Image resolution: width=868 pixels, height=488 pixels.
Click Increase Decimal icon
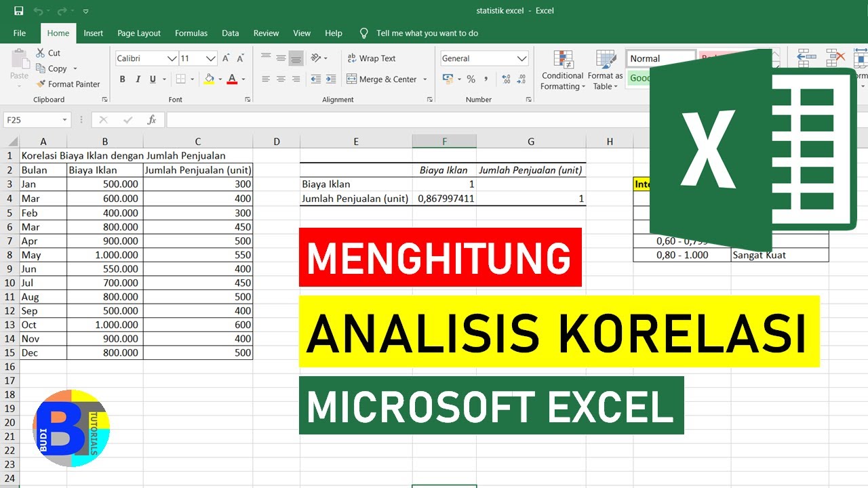pos(506,79)
